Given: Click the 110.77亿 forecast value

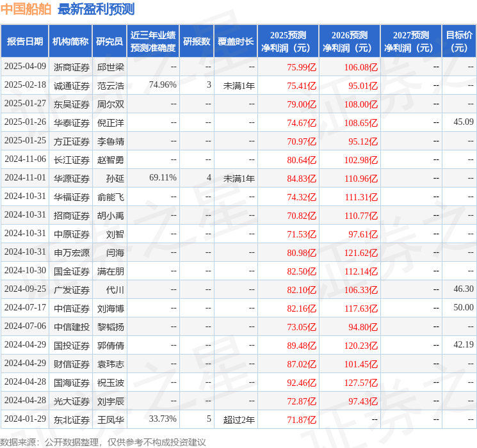Looking at the screenshot, I should pyautogui.click(x=361, y=216).
